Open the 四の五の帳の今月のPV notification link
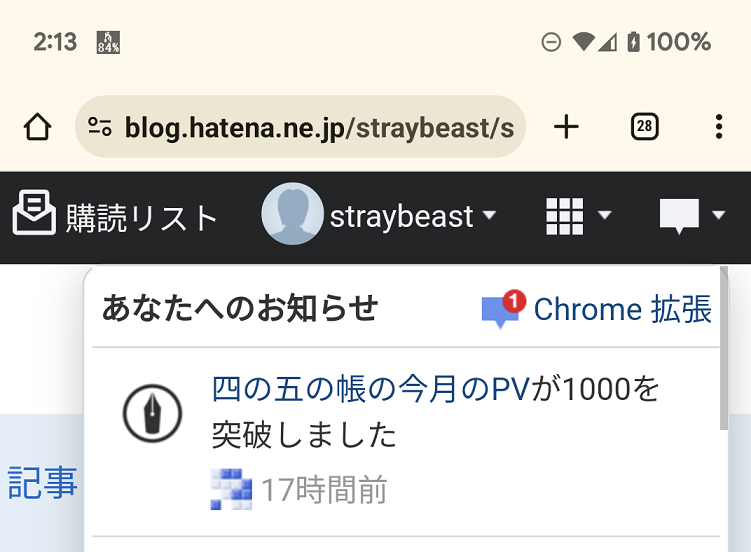 (x=371, y=389)
